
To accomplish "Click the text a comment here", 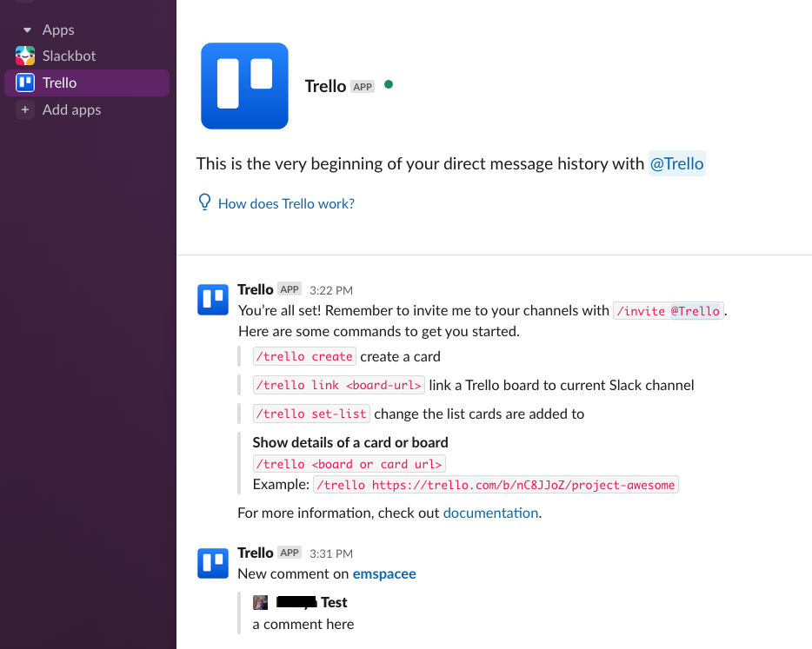I will (x=303, y=624).
